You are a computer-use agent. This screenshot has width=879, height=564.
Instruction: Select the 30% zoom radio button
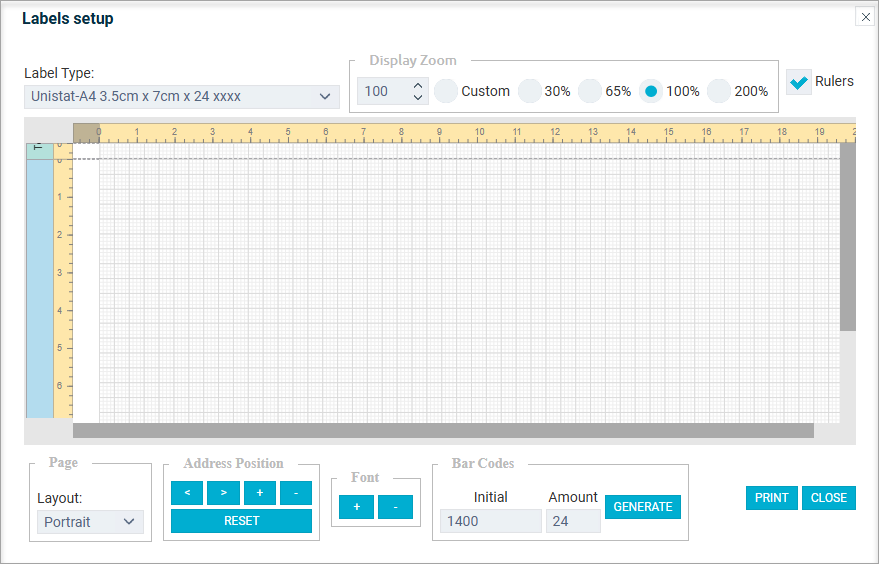point(529,91)
